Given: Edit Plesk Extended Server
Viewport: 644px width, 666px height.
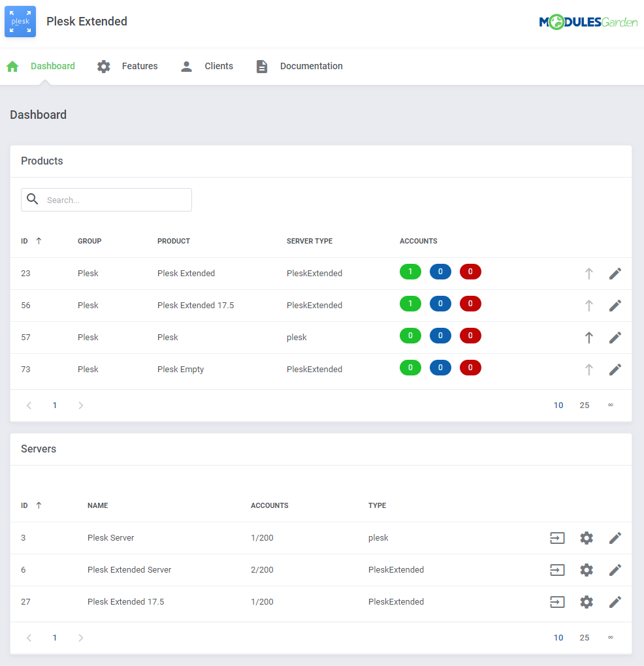Looking at the screenshot, I should pos(615,570).
